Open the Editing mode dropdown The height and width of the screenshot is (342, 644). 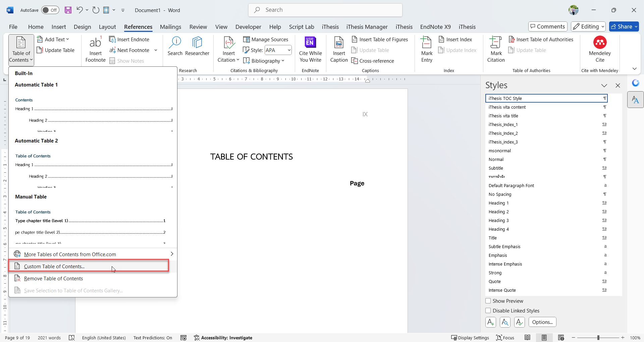(x=589, y=26)
